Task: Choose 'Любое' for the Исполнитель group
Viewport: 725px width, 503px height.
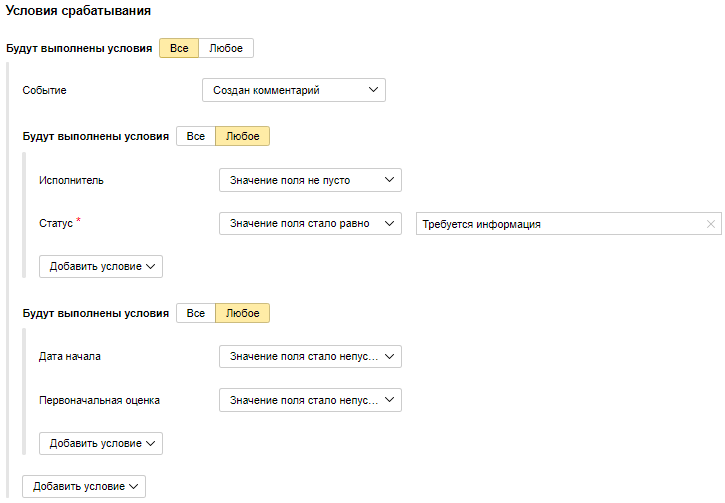Action: (243, 136)
